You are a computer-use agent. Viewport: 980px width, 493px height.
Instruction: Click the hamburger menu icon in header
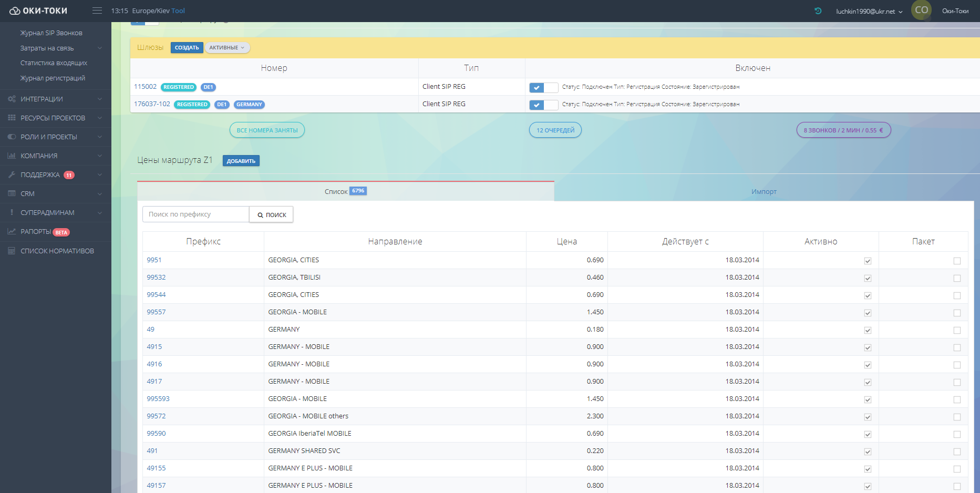coord(97,11)
